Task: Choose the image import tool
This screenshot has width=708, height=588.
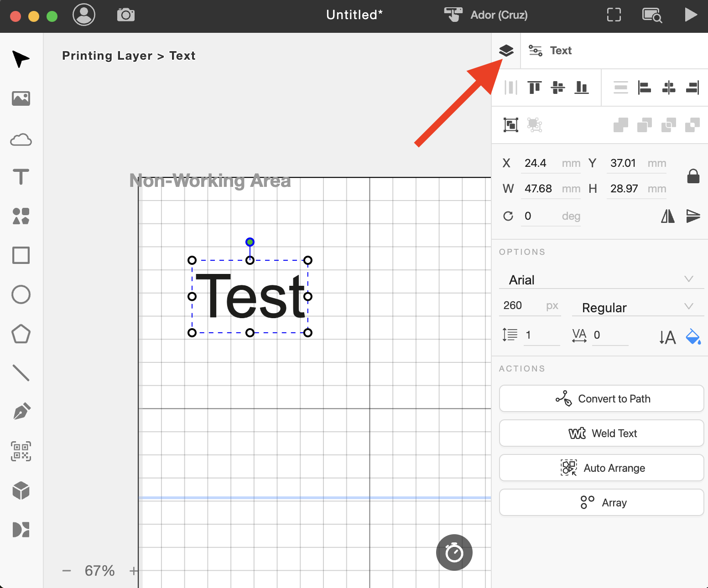Action: [x=21, y=98]
